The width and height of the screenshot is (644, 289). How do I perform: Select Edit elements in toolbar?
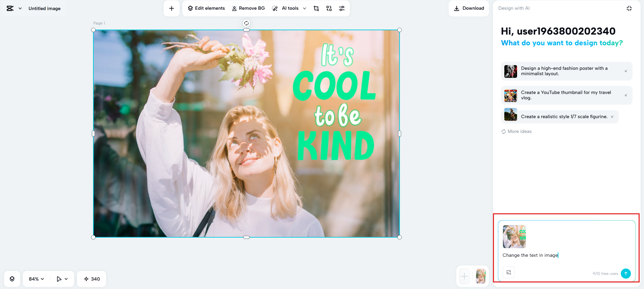206,8
